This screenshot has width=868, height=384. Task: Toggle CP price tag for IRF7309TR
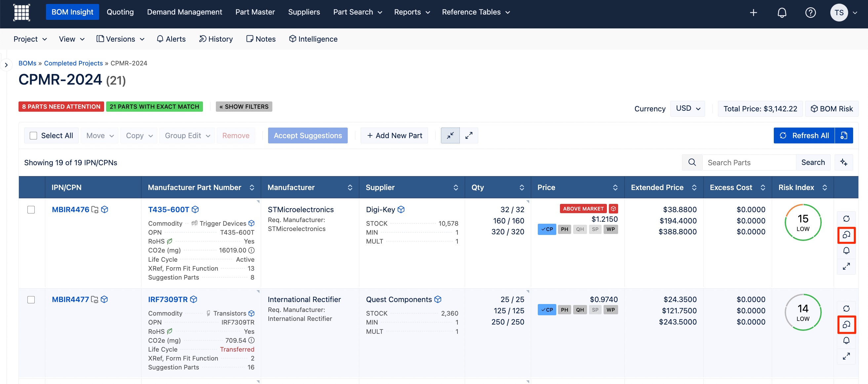coord(546,310)
